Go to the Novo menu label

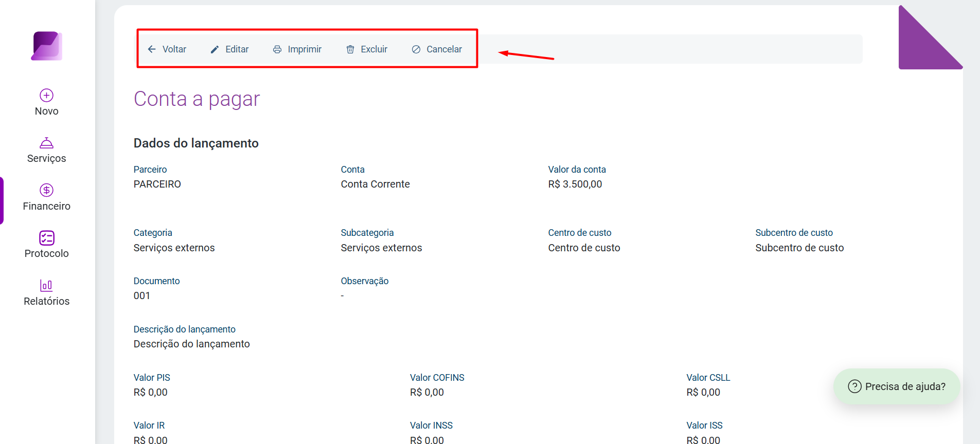coord(47,111)
